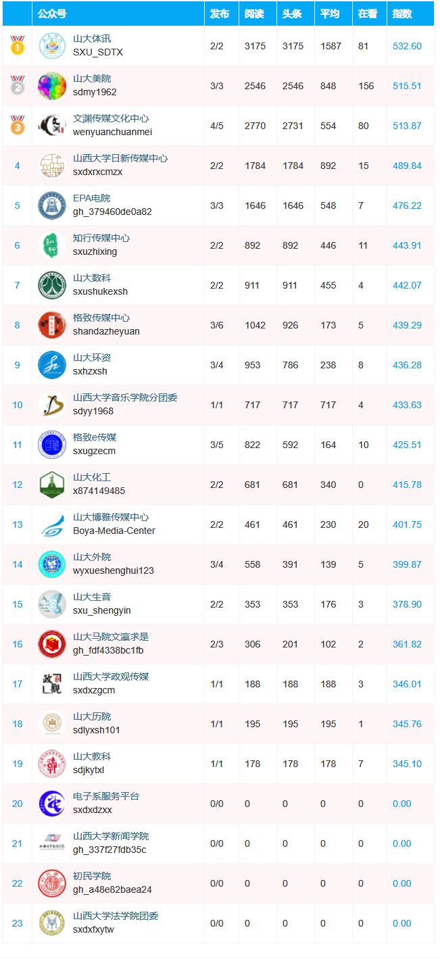Screen dimensions: 440x980
Task: Open the 山大体讯 account link
Action: click(x=92, y=39)
